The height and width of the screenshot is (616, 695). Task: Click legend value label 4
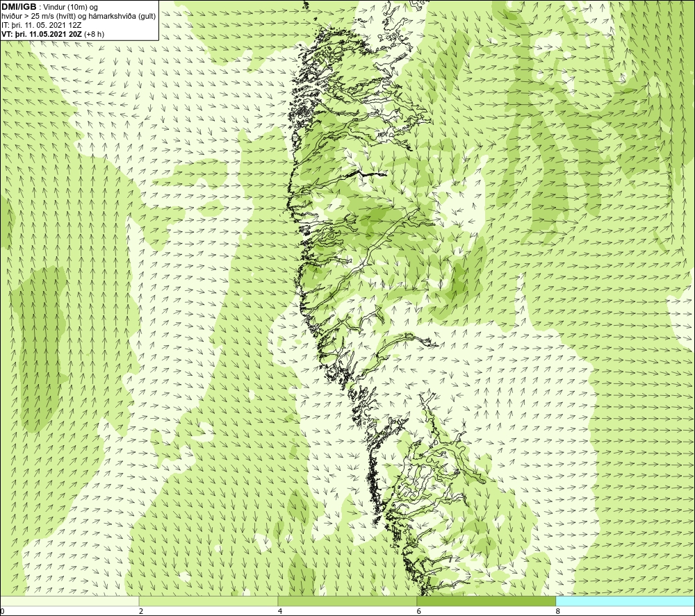pyautogui.click(x=279, y=612)
